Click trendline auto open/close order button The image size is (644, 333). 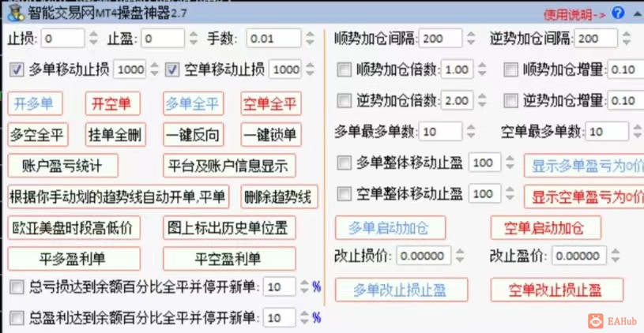(x=119, y=196)
